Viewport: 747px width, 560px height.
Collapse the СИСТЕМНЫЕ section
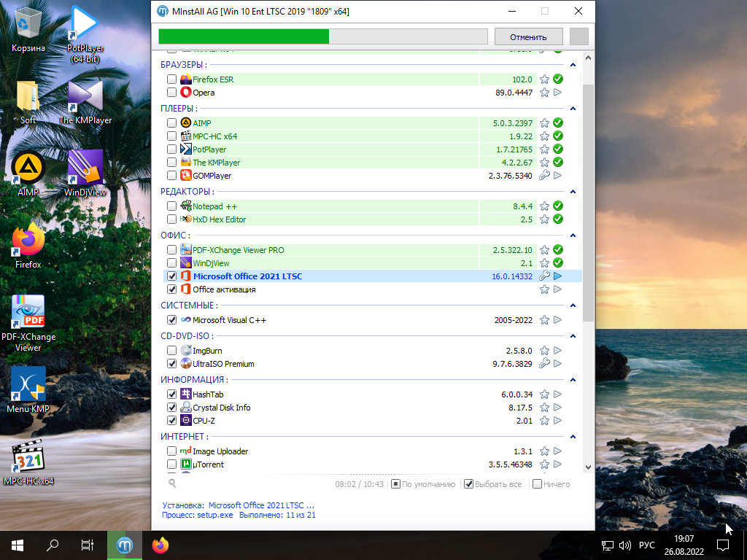tap(573, 306)
